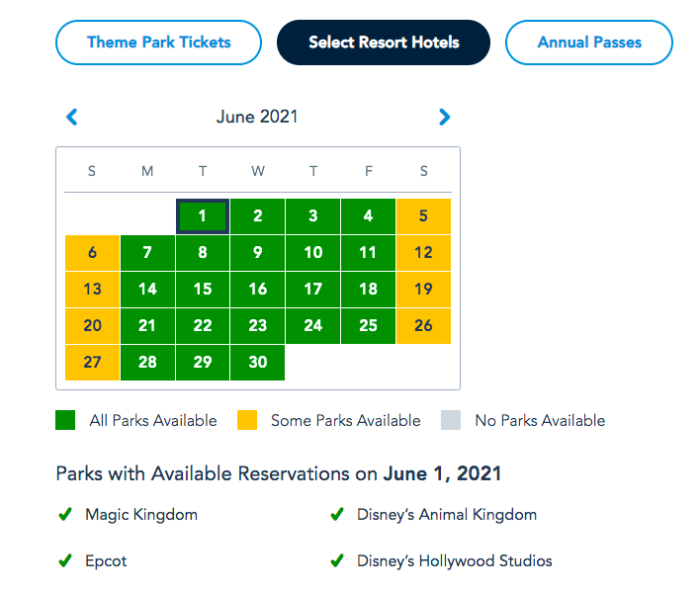Click green checkmark beside Magic Kingdom

click(x=65, y=514)
